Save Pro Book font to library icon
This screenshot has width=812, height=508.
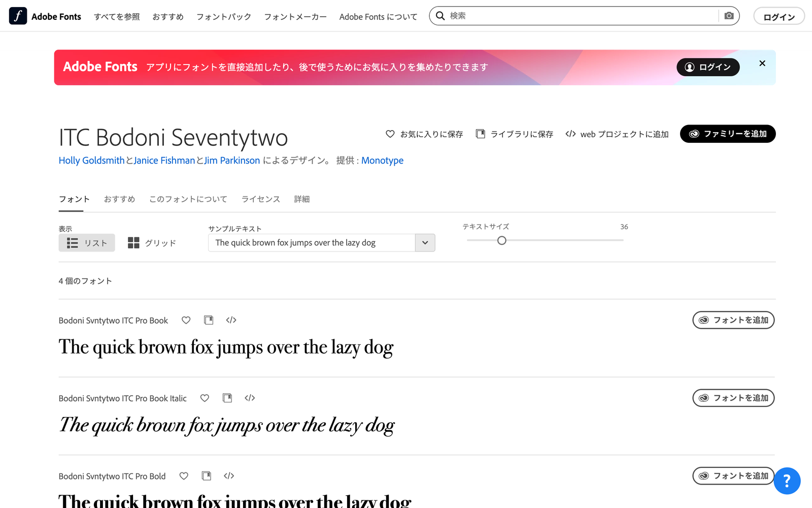click(x=209, y=320)
